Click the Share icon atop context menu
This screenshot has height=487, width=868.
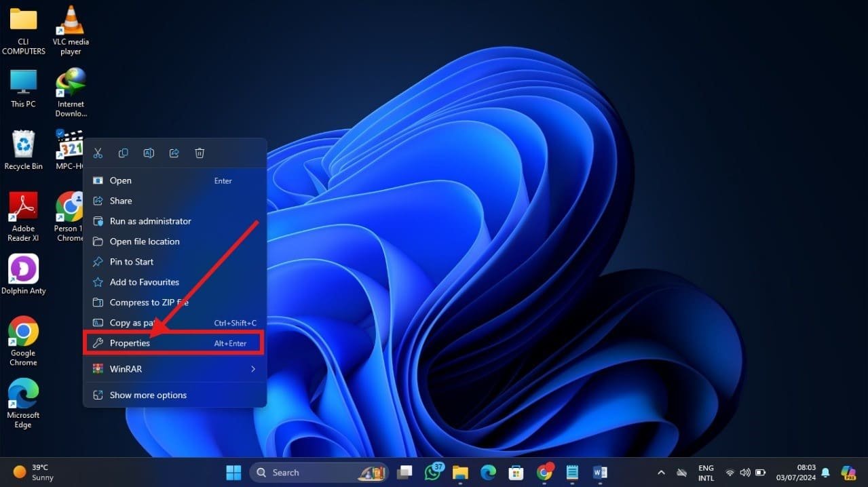174,153
